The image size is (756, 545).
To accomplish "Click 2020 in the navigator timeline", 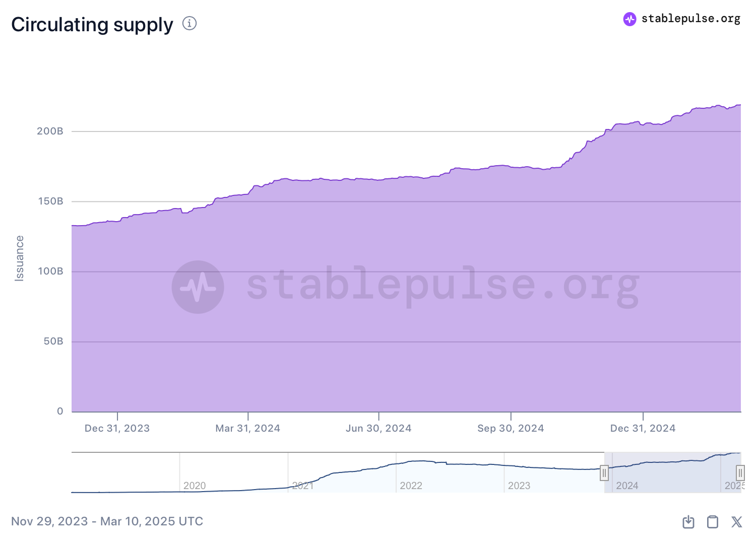I will point(195,486).
